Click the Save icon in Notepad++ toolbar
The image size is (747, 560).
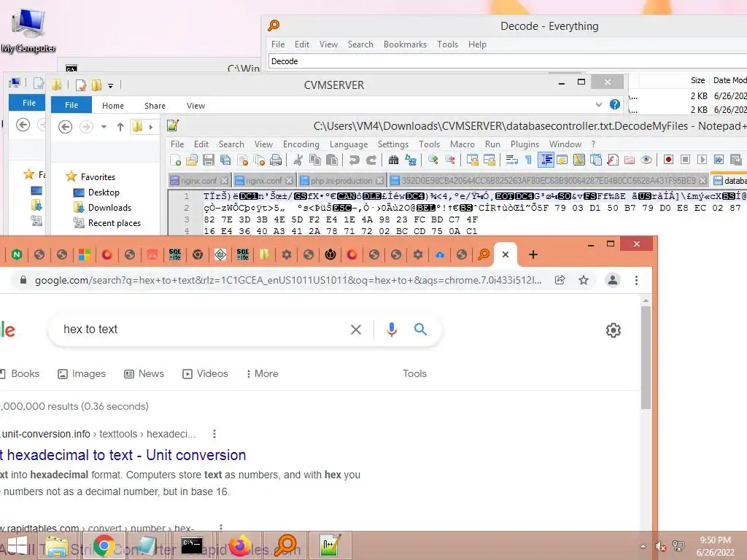[209, 160]
